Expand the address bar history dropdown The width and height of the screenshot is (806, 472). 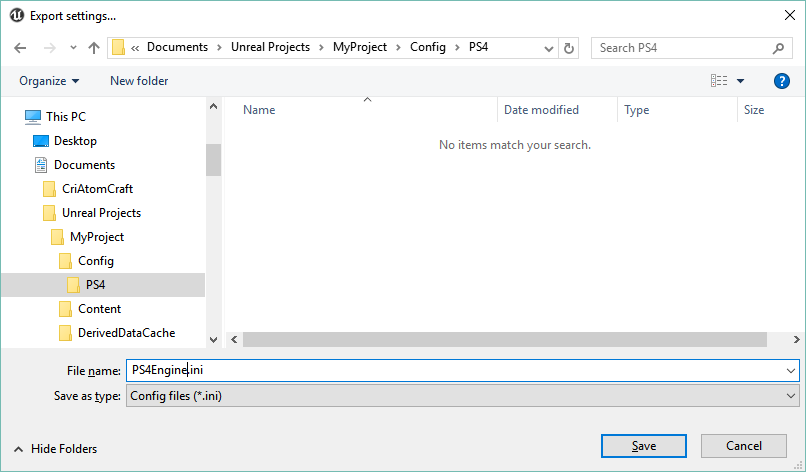(548, 48)
